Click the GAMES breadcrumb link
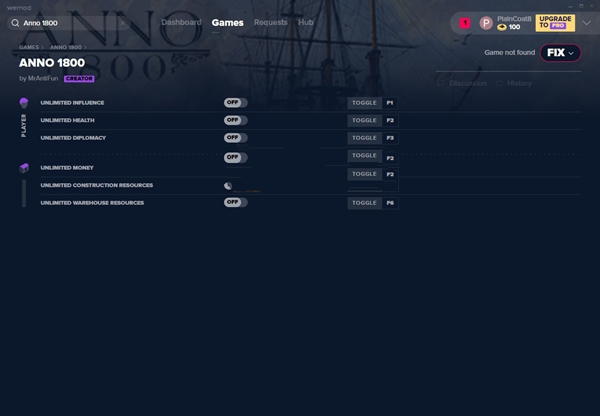Viewport: 600px width, 416px height. click(x=29, y=47)
